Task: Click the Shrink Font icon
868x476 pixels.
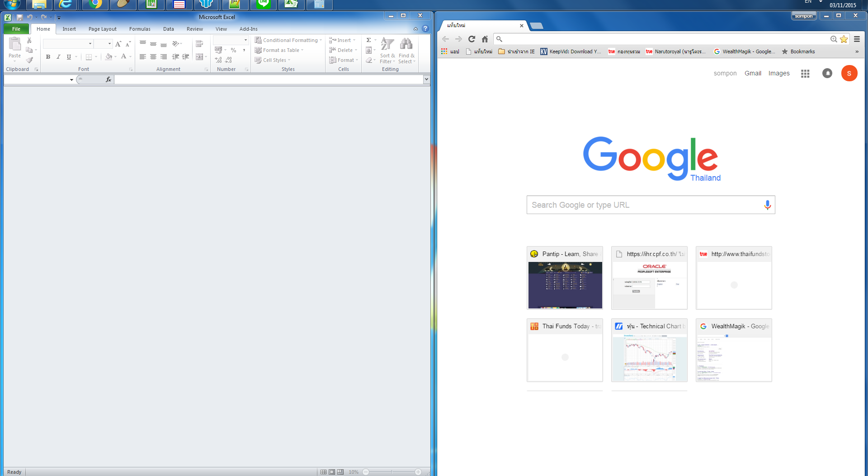Action: 128,44
